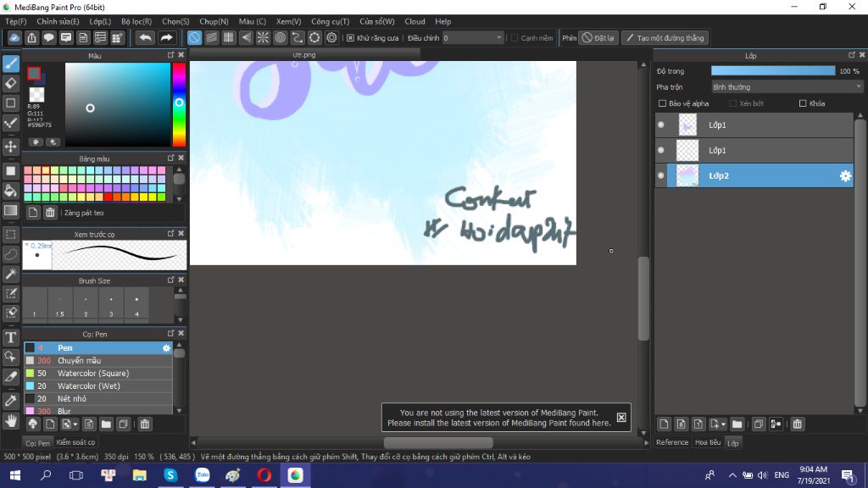Choose brush size 3 preset
Viewport: 868px width, 488px height.
click(111, 305)
